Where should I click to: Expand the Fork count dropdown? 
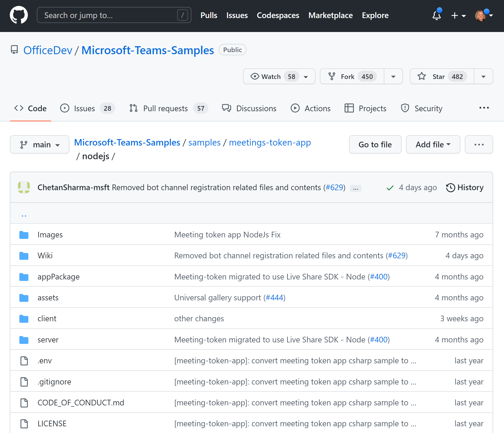tap(392, 76)
